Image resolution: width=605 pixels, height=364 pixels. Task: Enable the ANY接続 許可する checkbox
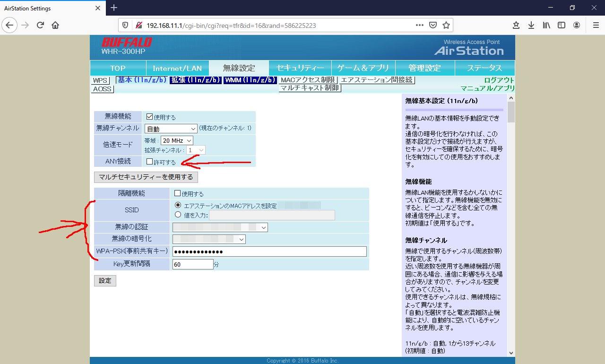[x=149, y=162]
